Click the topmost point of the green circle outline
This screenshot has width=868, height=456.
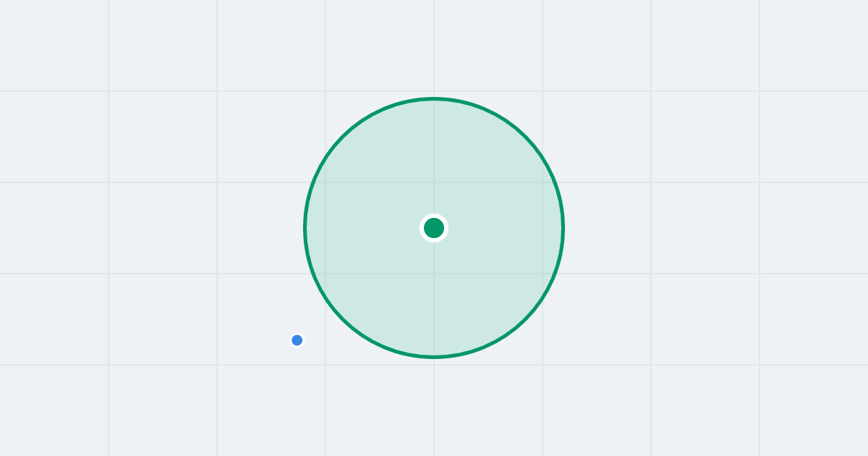(434, 98)
